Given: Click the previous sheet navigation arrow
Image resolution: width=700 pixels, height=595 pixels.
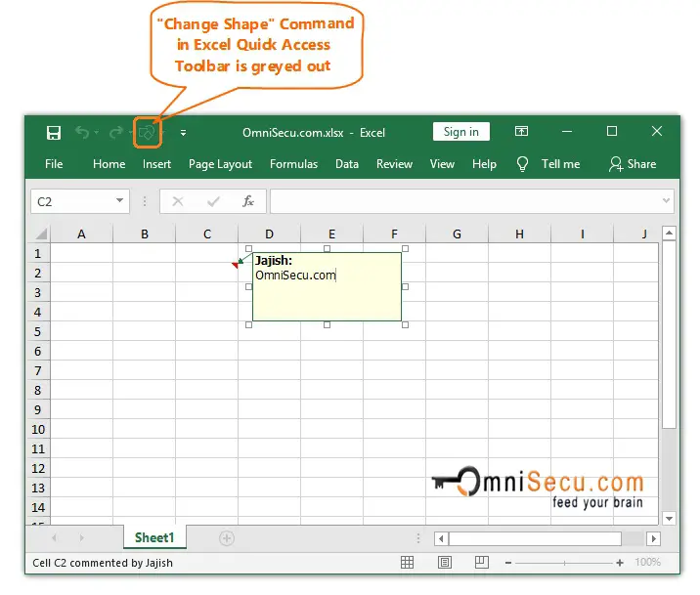Looking at the screenshot, I should point(54,538).
